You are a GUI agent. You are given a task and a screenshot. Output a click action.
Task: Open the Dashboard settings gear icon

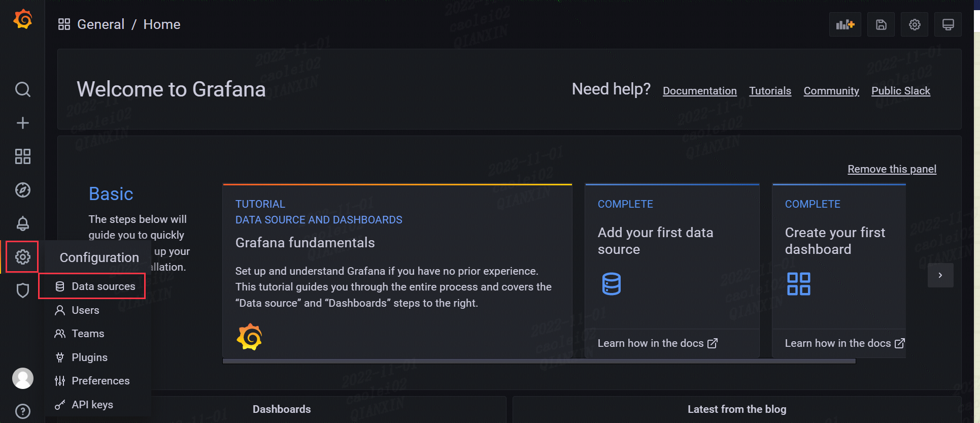point(915,24)
